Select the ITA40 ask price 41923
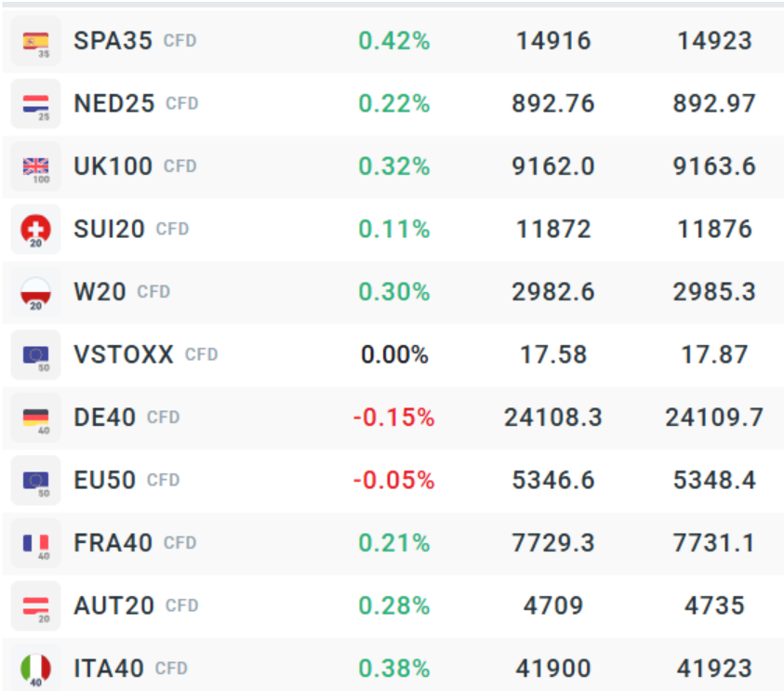The height and width of the screenshot is (691, 784). [x=714, y=669]
